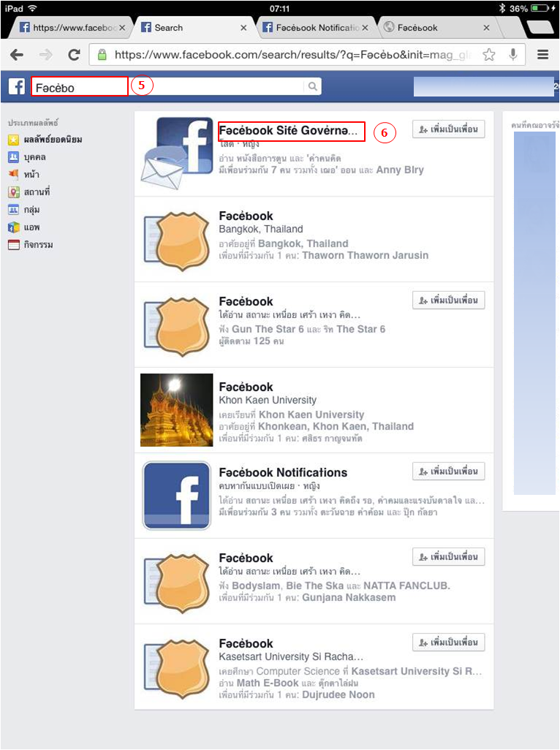This screenshot has width=560, height=750.
Task: Filter results by ผลลัพธ์ยอดนิยม
Action: point(45,140)
